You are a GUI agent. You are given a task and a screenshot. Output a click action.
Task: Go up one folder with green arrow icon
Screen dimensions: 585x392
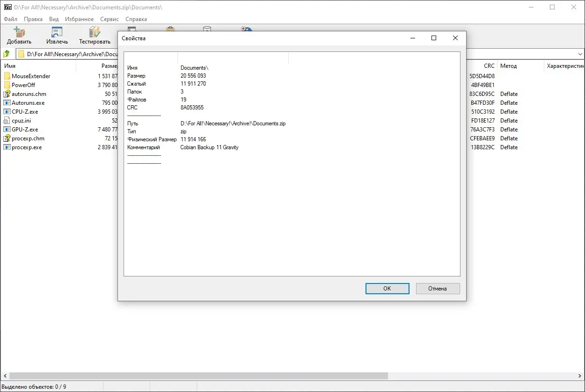click(x=7, y=54)
